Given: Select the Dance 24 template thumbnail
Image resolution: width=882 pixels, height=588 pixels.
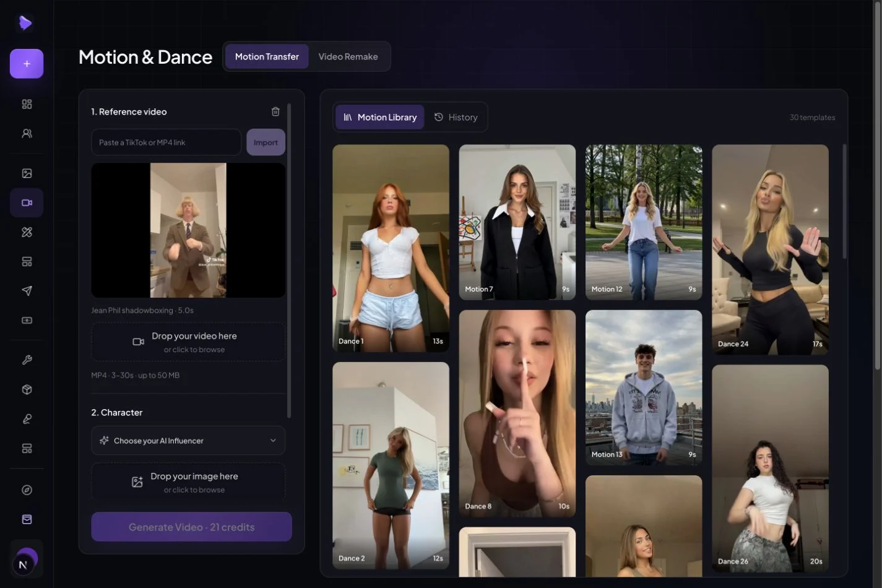Looking at the screenshot, I should pos(770,249).
